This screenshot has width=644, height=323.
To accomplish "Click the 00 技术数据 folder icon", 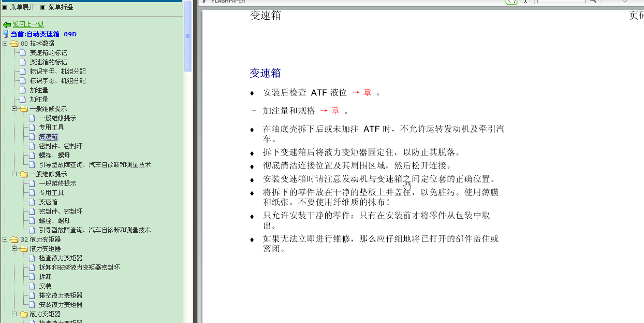I will [14, 44].
